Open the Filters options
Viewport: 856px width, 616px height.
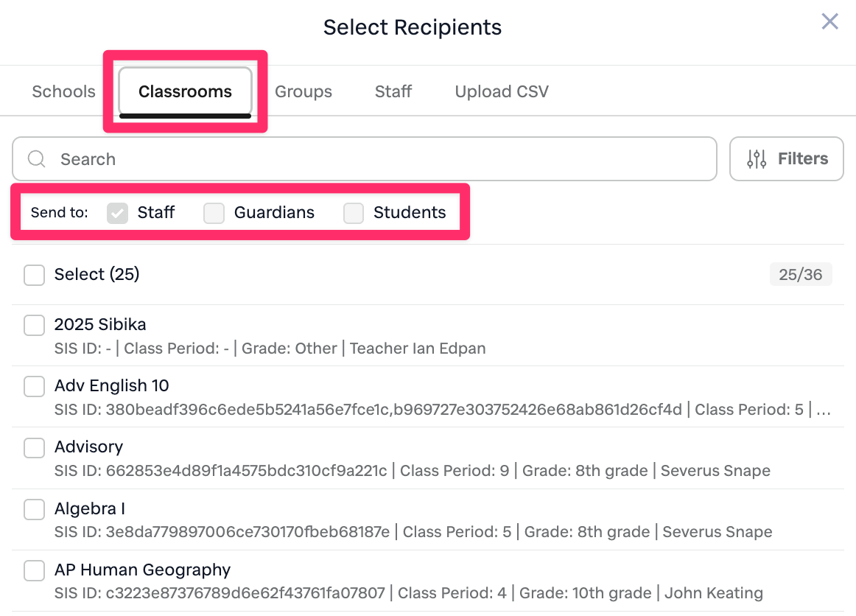coord(786,159)
